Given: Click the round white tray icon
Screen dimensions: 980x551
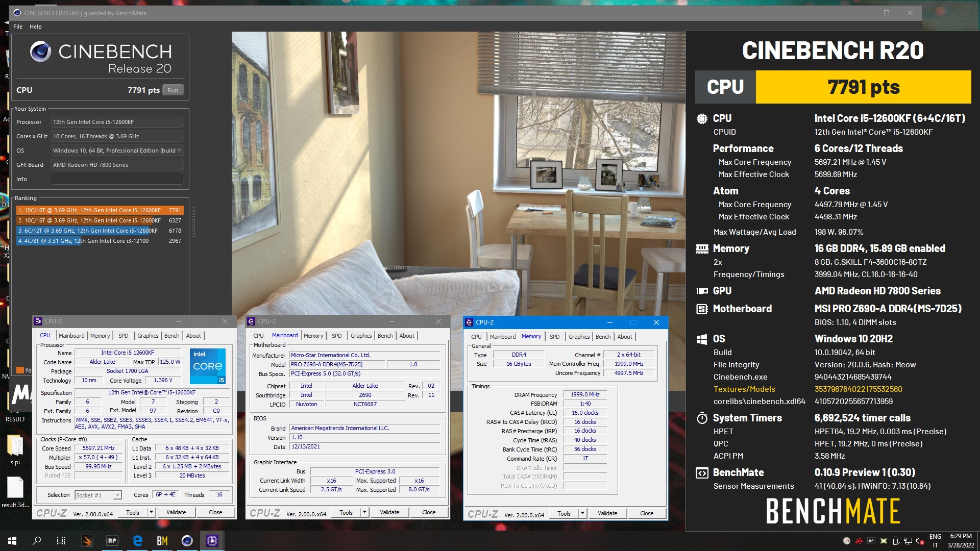Looking at the screenshot, I should [x=847, y=541].
